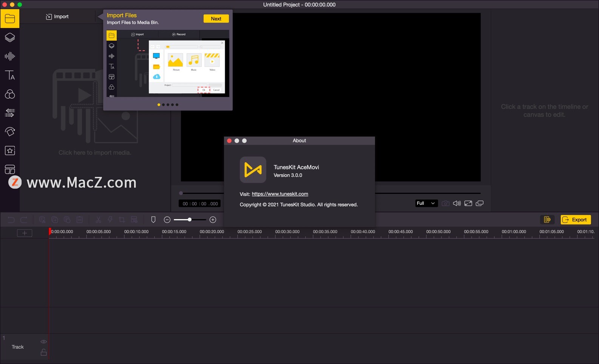Select the Crop tool
Viewport: 599px width, 364px height.
[x=122, y=220]
